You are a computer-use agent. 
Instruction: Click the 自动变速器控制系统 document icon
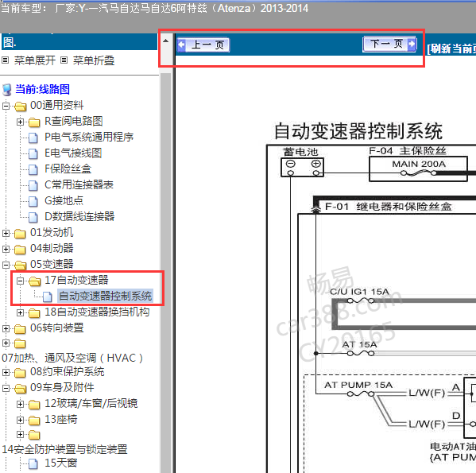pyautogui.click(x=48, y=297)
